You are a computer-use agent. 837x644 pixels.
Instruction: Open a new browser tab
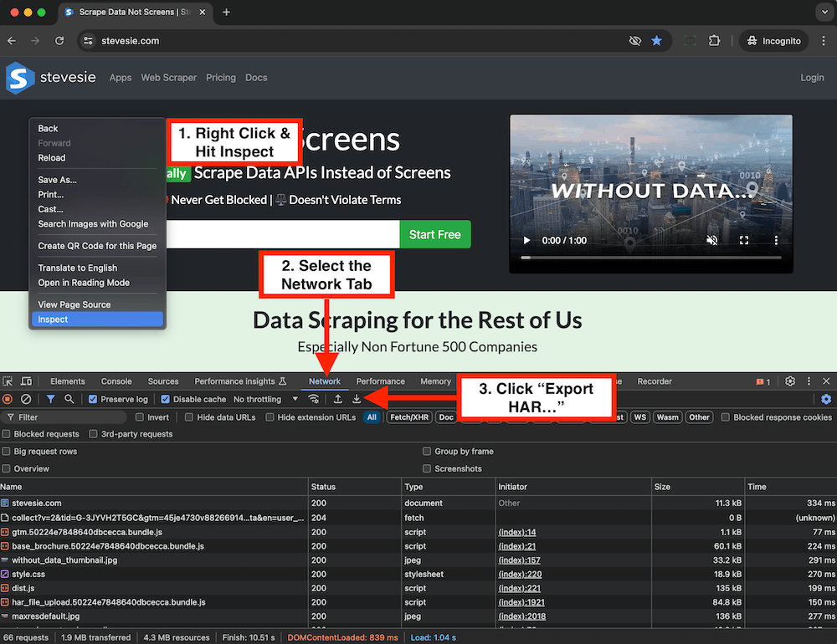point(226,12)
